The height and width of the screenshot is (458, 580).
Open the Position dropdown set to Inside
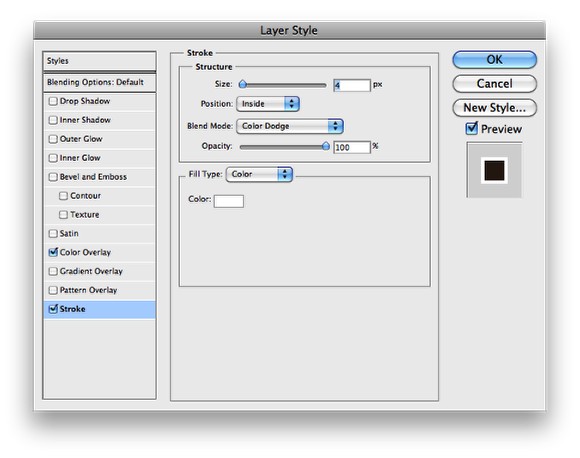[268, 104]
